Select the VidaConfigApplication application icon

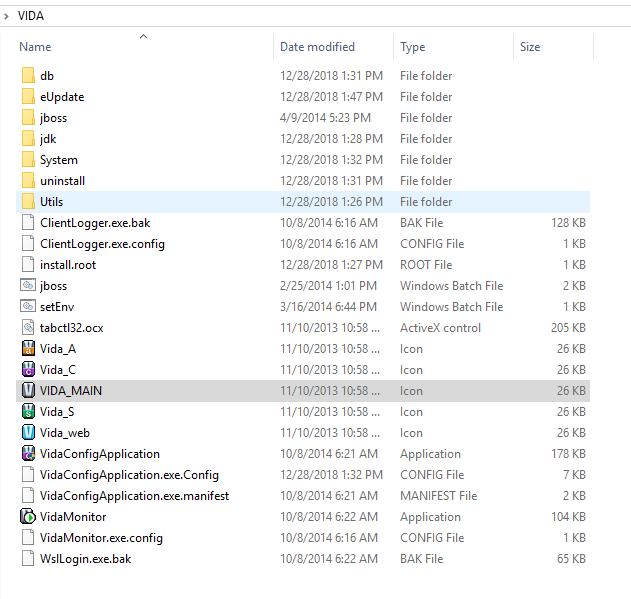click(29, 454)
